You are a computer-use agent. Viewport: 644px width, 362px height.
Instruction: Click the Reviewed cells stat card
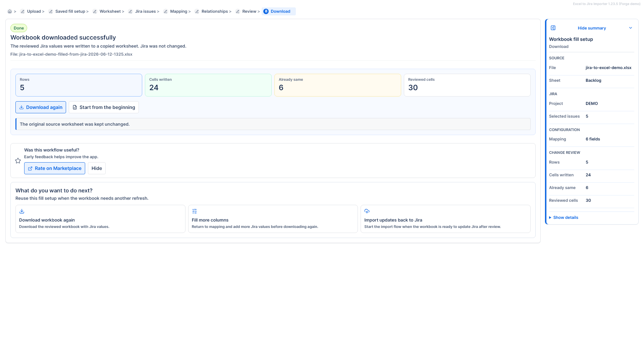(x=467, y=85)
